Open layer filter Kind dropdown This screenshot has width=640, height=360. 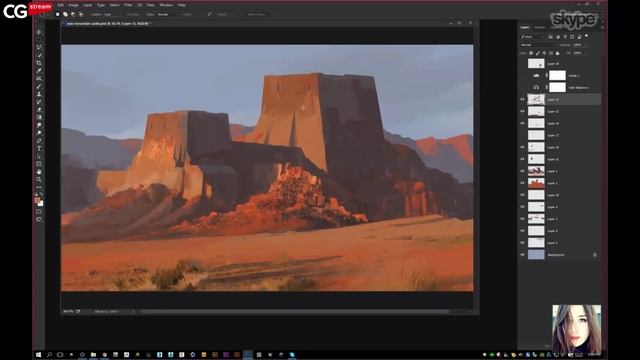click(x=533, y=37)
